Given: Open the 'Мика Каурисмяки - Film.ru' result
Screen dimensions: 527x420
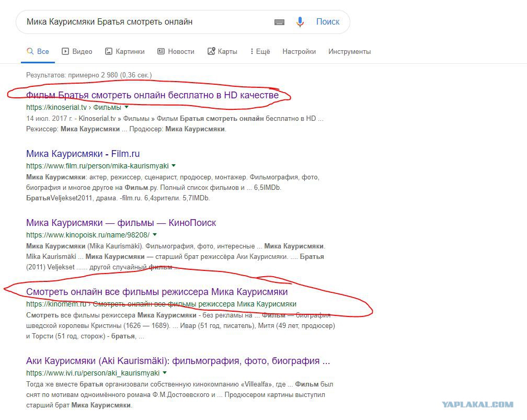Looking at the screenshot, I should pyautogui.click(x=83, y=154).
